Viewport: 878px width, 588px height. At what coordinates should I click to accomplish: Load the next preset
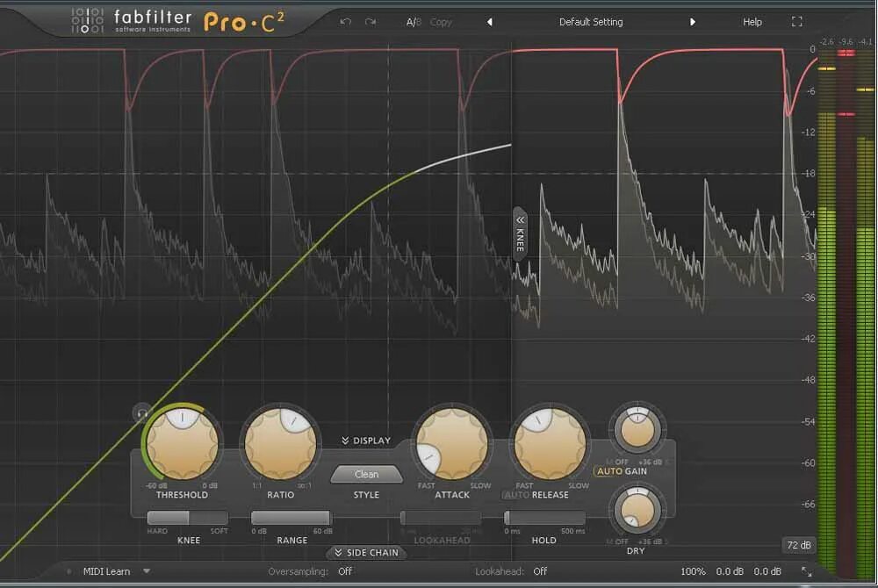pyautogui.click(x=693, y=22)
